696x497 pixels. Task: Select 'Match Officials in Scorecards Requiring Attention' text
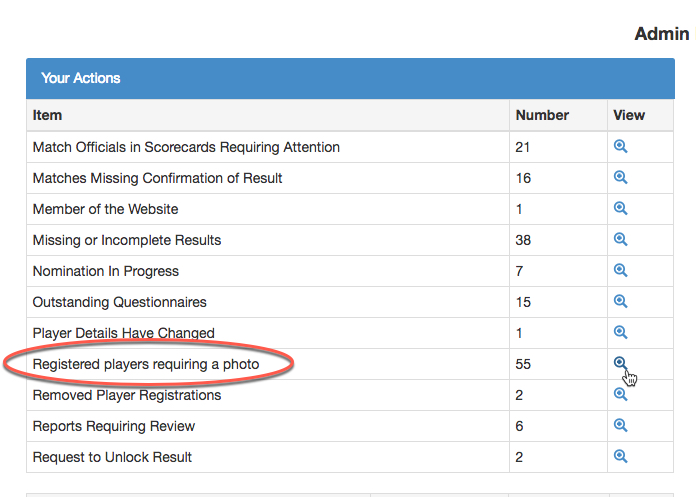(186, 147)
